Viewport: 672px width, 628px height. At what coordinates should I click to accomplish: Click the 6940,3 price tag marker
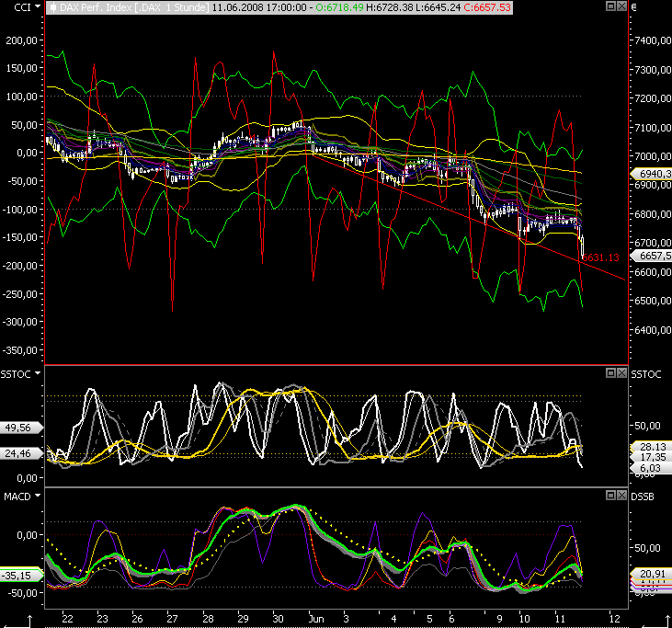[x=651, y=174]
